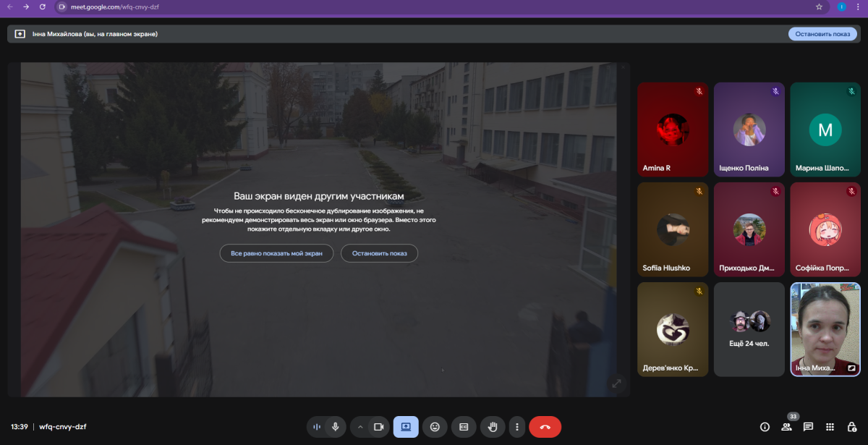This screenshot has height=445, width=868.
Task: Toggle the microphone button
Action: (x=336, y=427)
